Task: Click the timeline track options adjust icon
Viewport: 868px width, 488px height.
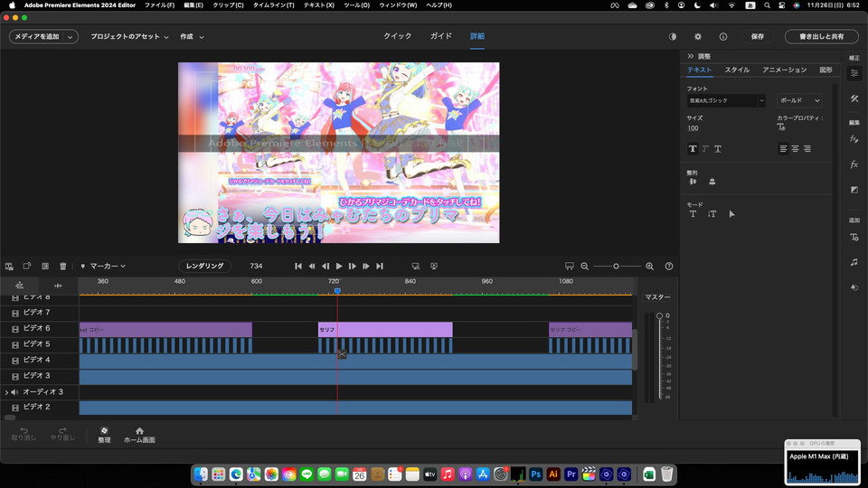Action: (19, 286)
